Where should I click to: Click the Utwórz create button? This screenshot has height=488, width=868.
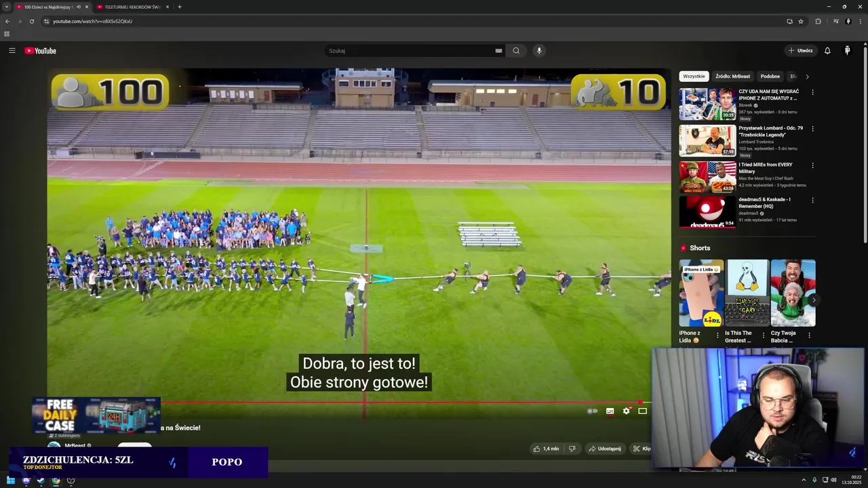800,51
